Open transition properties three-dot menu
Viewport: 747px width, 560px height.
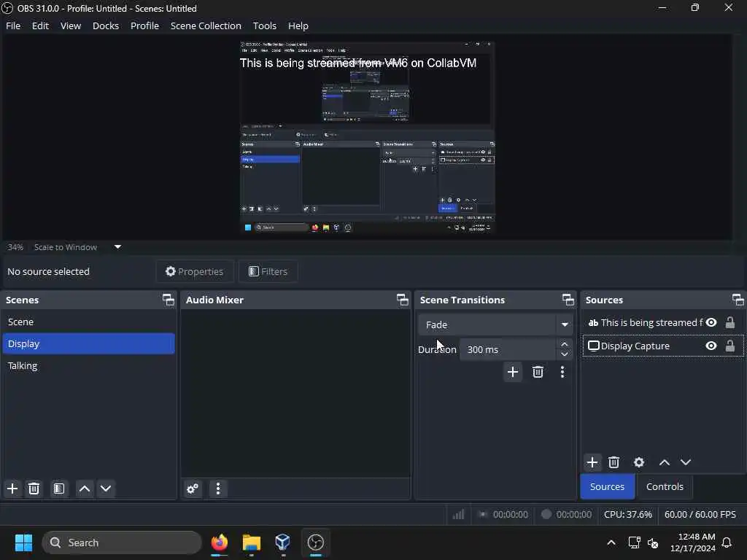pos(562,372)
